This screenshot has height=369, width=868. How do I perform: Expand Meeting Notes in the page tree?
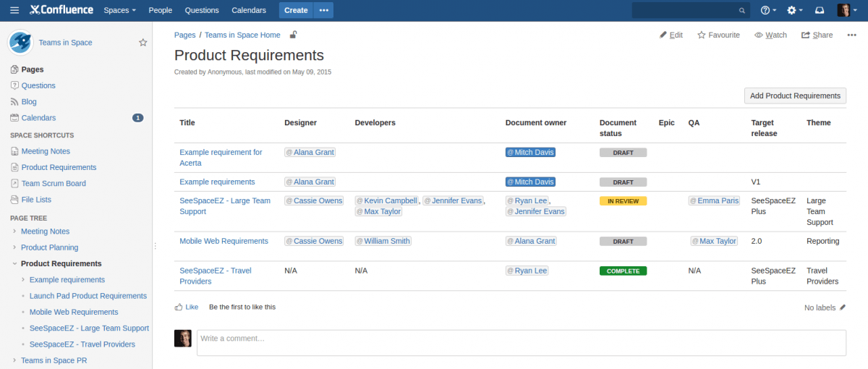pos(14,232)
